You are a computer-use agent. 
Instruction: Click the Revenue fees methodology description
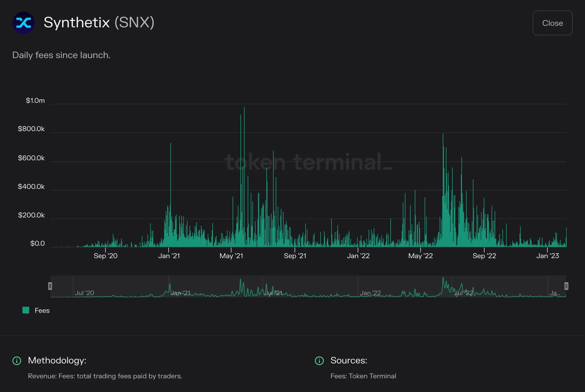coord(105,376)
